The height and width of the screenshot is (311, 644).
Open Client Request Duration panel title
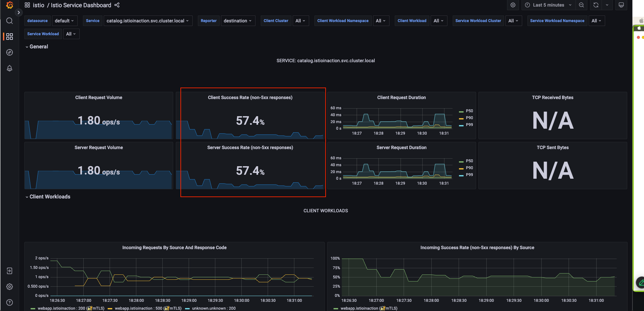click(402, 97)
